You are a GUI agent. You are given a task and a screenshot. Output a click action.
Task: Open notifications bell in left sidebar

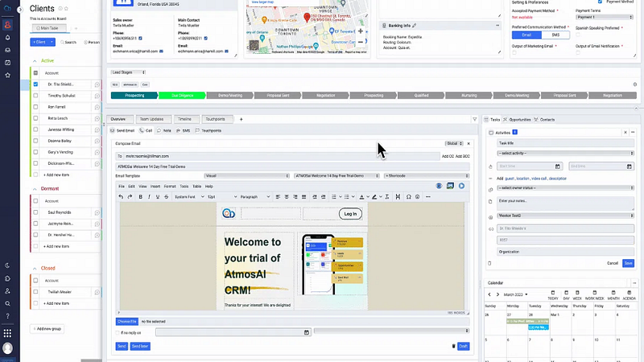point(7,37)
